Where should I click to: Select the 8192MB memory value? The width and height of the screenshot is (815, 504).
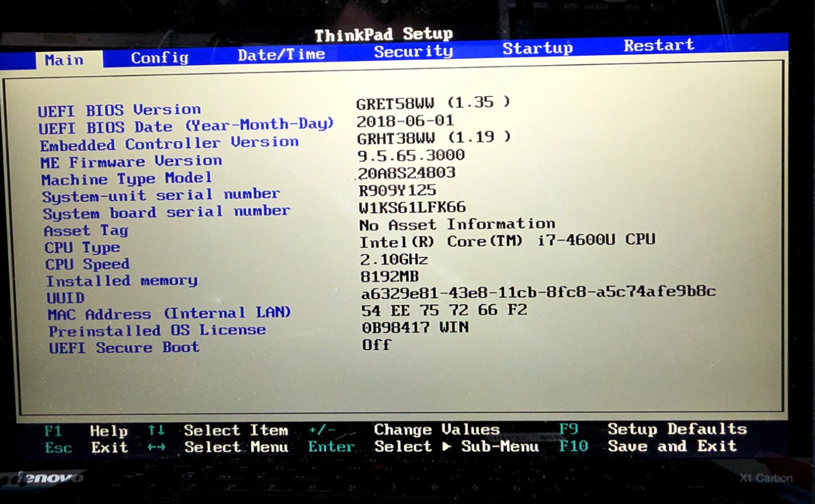pos(390,276)
